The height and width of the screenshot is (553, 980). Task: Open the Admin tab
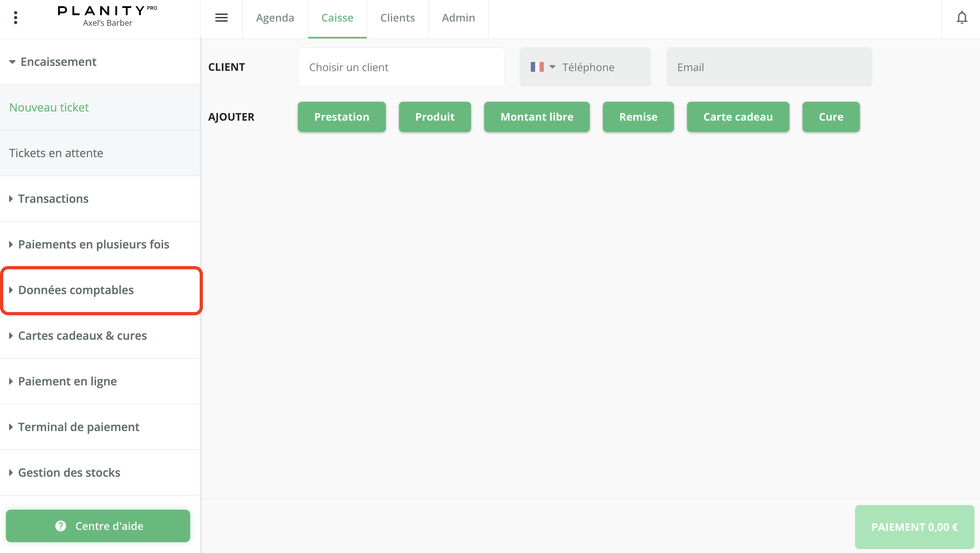coord(458,18)
